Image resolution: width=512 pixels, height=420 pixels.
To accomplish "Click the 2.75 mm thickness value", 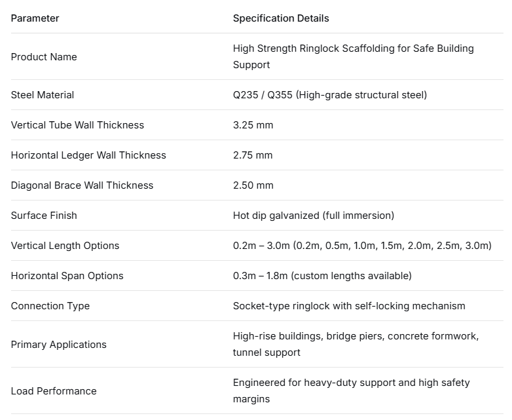I will tap(253, 155).
